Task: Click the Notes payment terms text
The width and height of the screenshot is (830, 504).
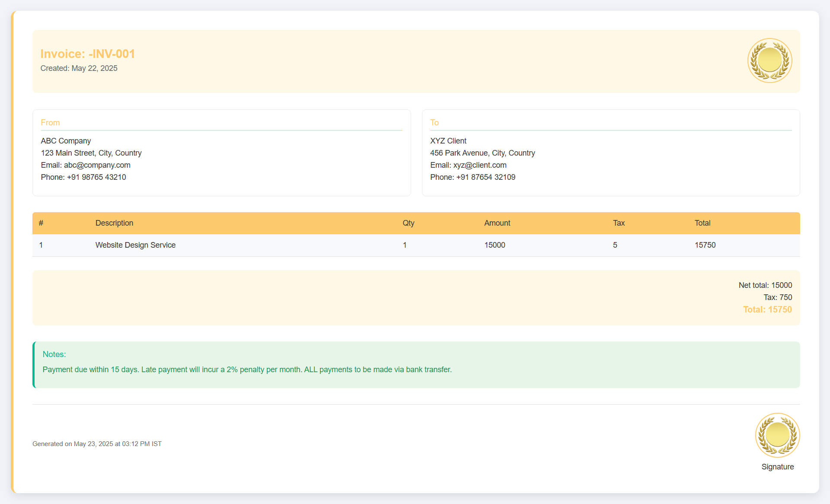Action: 247,370
